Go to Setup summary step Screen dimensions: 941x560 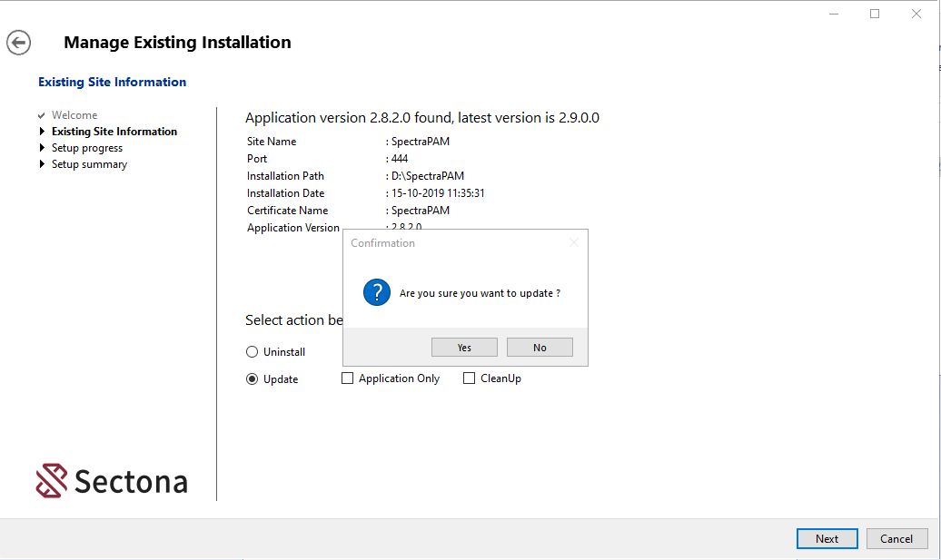(x=89, y=164)
